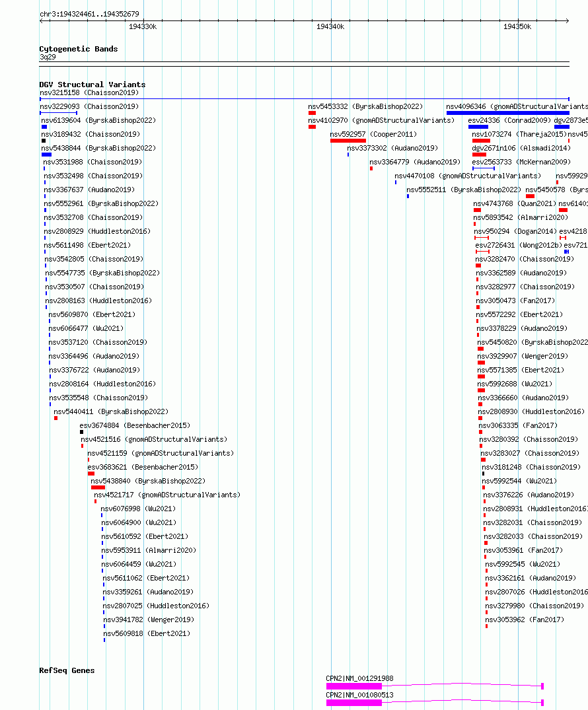
Task: Click nsv2808930 (Huddleston2016) label
Action: (531, 412)
